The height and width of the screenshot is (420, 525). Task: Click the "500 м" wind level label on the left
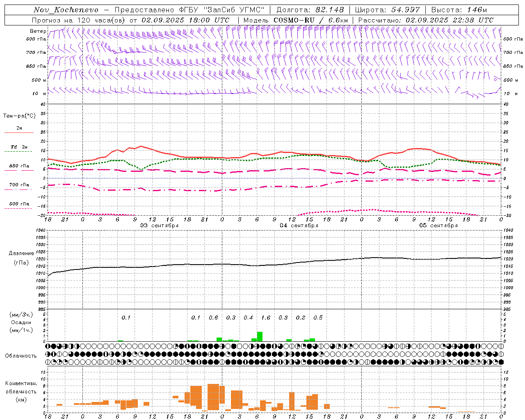point(39,80)
